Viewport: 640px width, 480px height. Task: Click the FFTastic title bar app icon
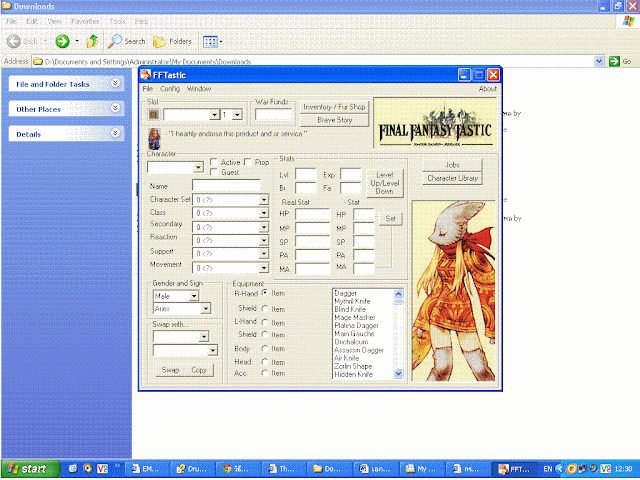(x=146, y=75)
